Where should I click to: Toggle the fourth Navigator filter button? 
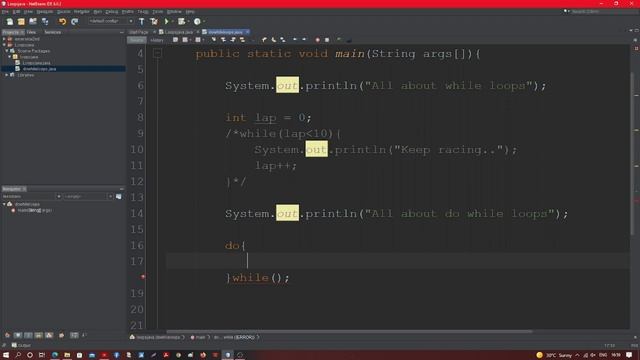coord(38,335)
